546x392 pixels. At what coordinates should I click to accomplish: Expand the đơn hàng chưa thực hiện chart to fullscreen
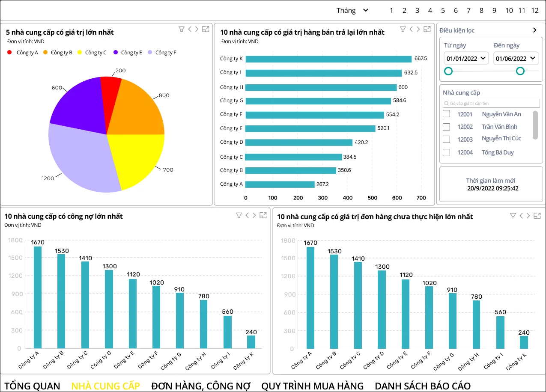tap(537, 215)
